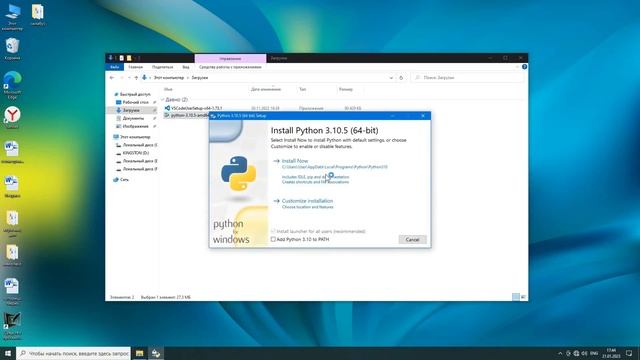This screenshot has height=360, width=640.
Task: Show hidden system tray icons
Action: (x=560, y=353)
